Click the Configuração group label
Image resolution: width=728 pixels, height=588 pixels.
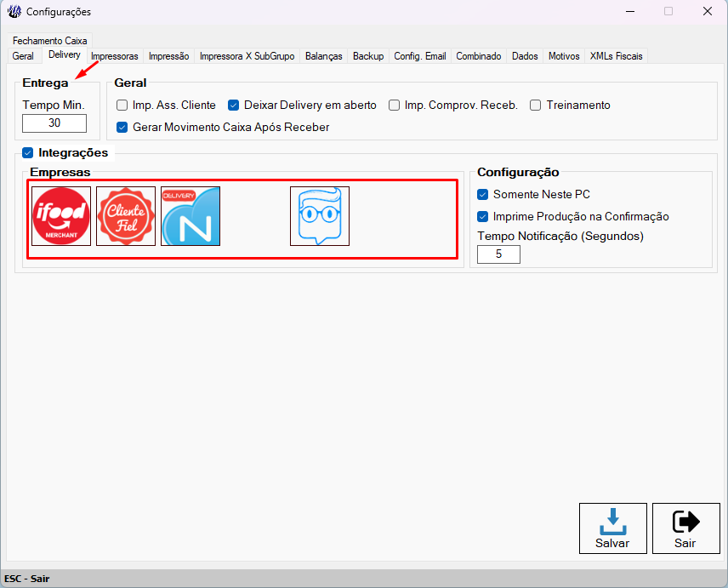pos(518,172)
